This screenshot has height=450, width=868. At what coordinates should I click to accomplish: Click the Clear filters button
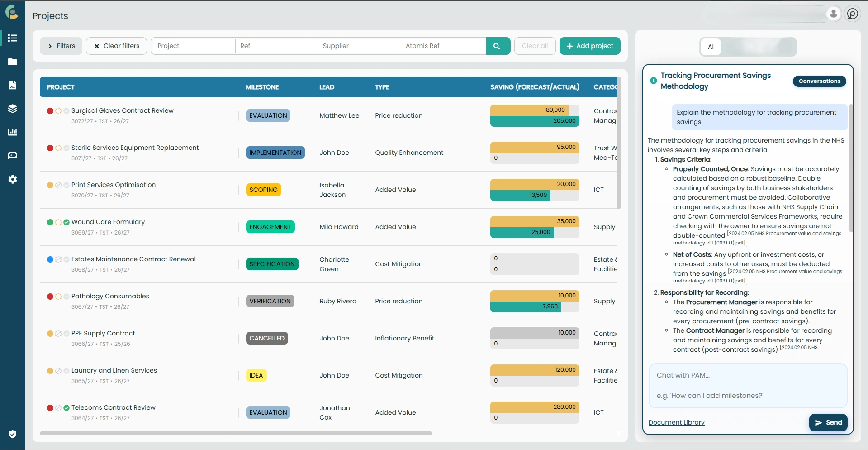point(116,46)
